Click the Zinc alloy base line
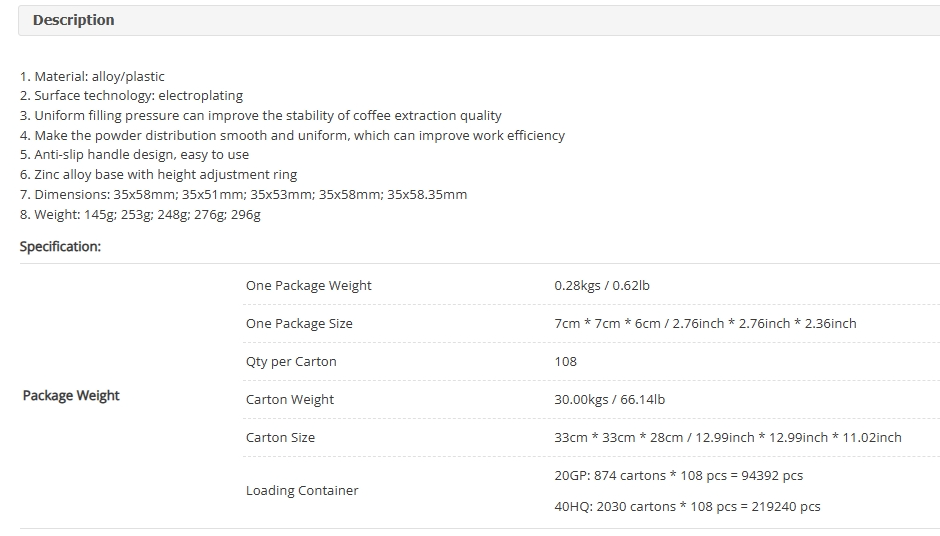Screen dimensions: 940x536 tap(158, 174)
